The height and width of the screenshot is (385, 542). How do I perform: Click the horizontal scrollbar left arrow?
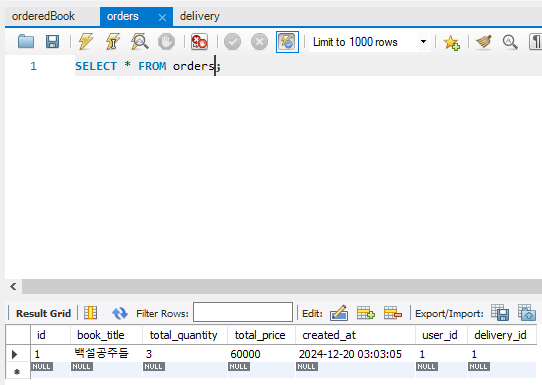coord(13,287)
